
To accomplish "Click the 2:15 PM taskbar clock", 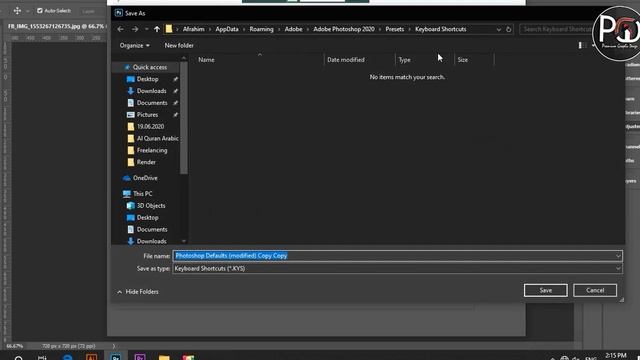I will (x=616, y=356).
